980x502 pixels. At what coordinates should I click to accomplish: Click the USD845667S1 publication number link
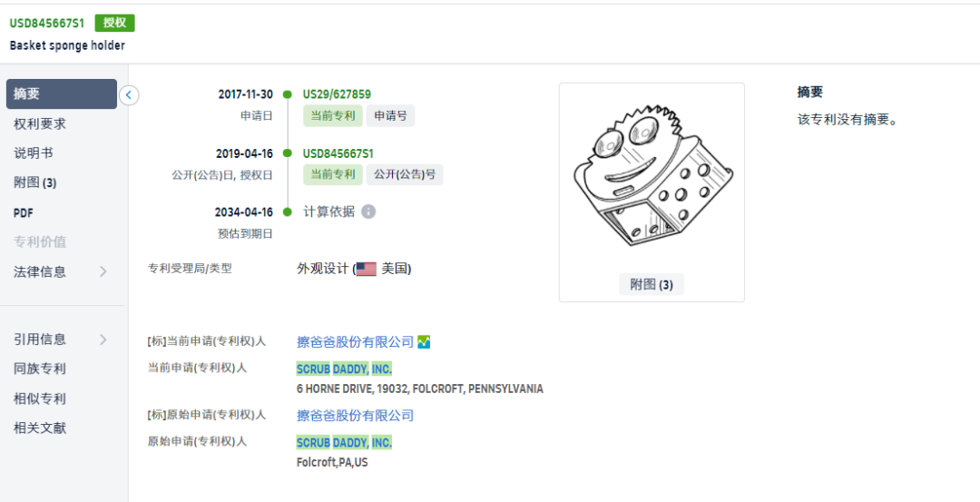(338, 153)
